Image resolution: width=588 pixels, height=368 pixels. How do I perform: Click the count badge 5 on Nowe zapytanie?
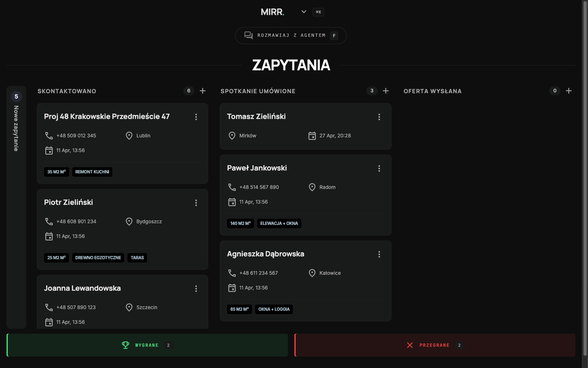tap(16, 96)
